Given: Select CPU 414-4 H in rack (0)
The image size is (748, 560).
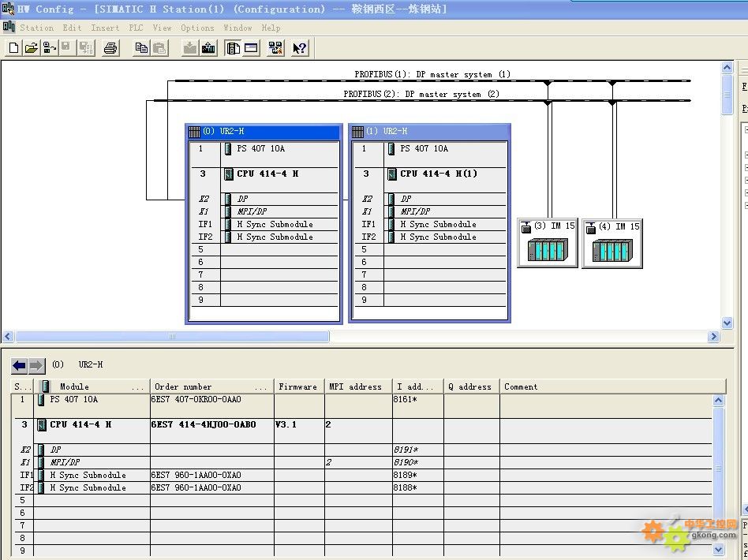Looking at the screenshot, I should coord(267,174).
